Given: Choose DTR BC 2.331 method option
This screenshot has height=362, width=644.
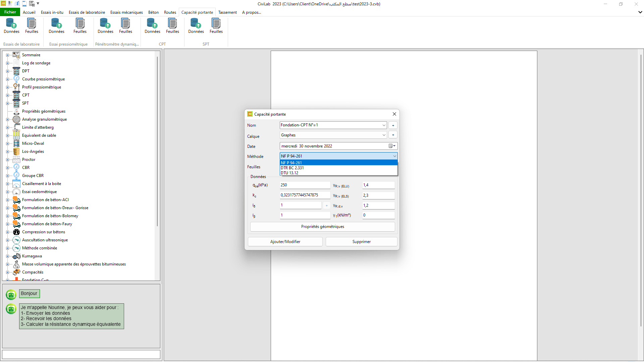Looking at the screenshot, I should (x=339, y=168).
